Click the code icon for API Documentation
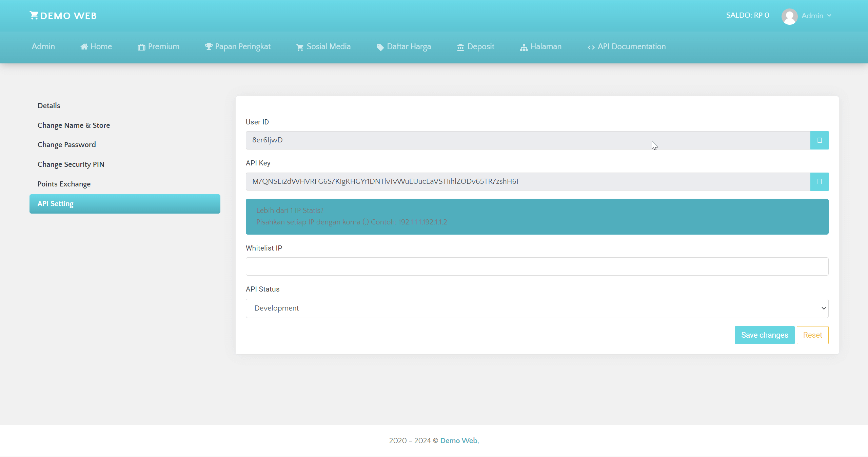Screen dimensions: 868x457 591,47
